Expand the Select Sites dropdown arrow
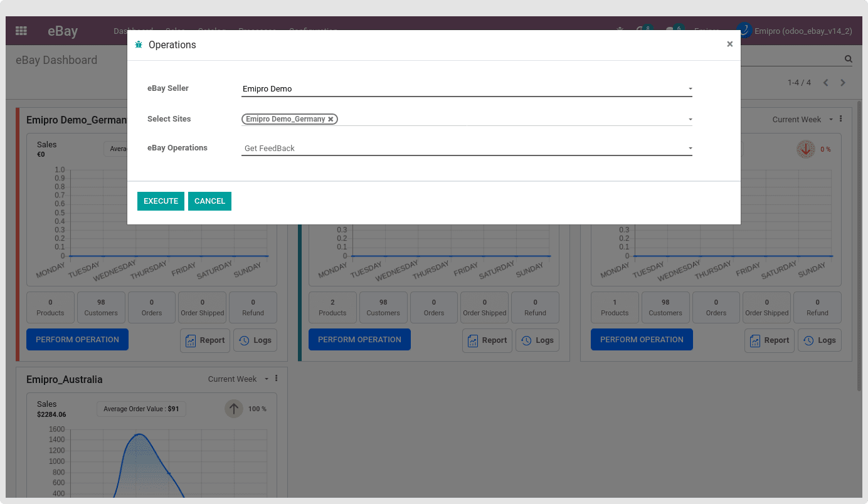Image resolution: width=868 pixels, height=504 pixels. click(x=690, y=119)
